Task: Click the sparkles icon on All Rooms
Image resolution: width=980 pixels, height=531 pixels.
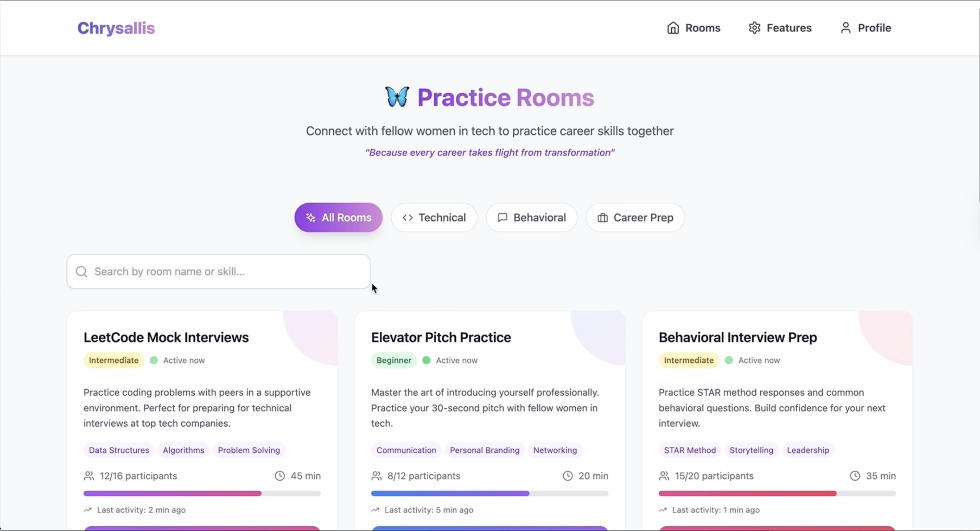Action: click(311, 218)
